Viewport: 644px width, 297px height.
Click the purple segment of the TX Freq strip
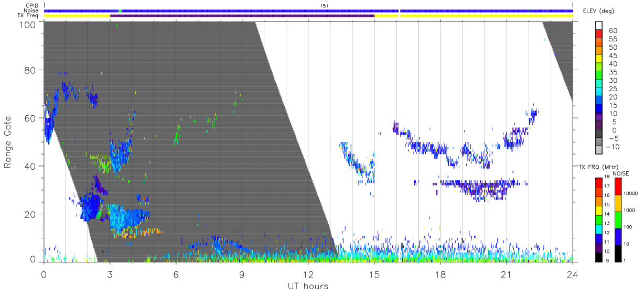[242, 16]
